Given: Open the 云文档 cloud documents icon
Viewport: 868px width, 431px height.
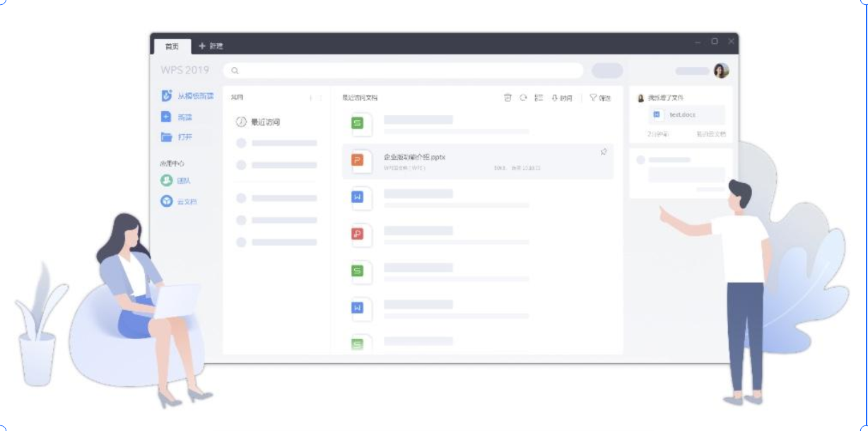Looking at the screenshot, I should [166, 201].
